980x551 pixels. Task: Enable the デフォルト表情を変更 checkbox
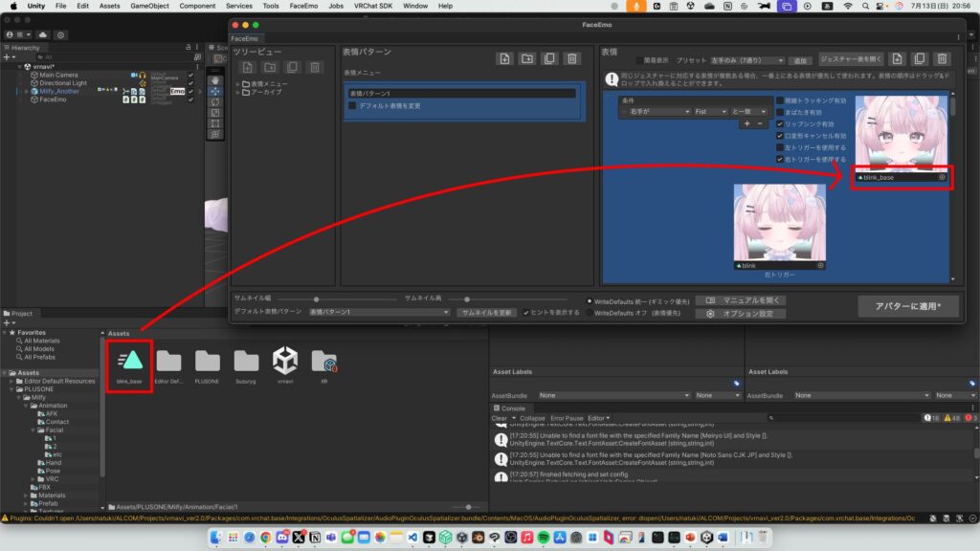coord(352,105)
